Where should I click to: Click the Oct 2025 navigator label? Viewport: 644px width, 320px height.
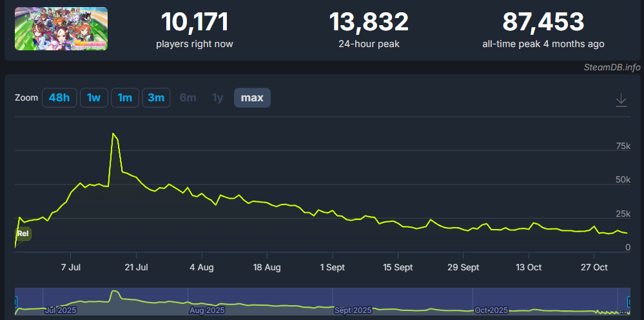click(491, 310)
